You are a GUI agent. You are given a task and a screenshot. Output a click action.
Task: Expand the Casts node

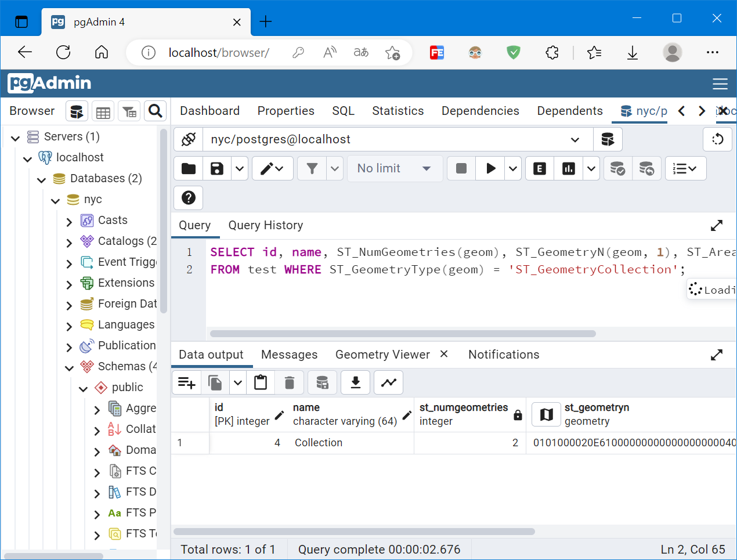tap(69, 221)
